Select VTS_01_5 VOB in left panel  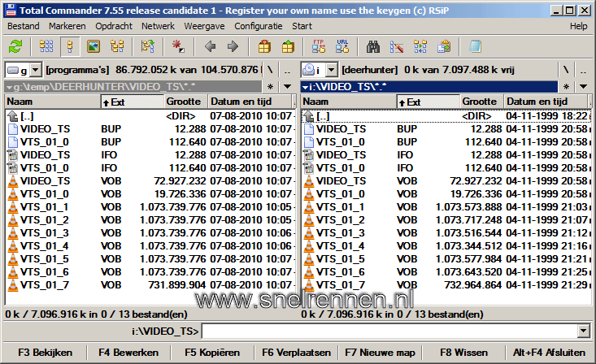pos(151,259)
